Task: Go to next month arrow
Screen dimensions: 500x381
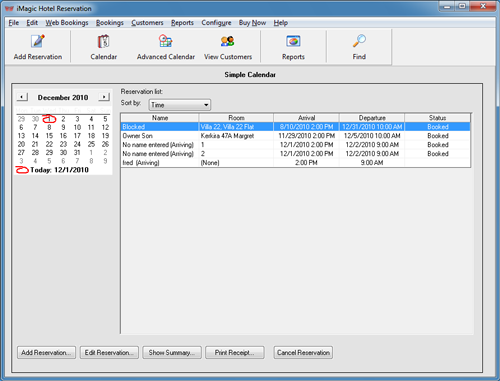Action: tap(104, 97)
